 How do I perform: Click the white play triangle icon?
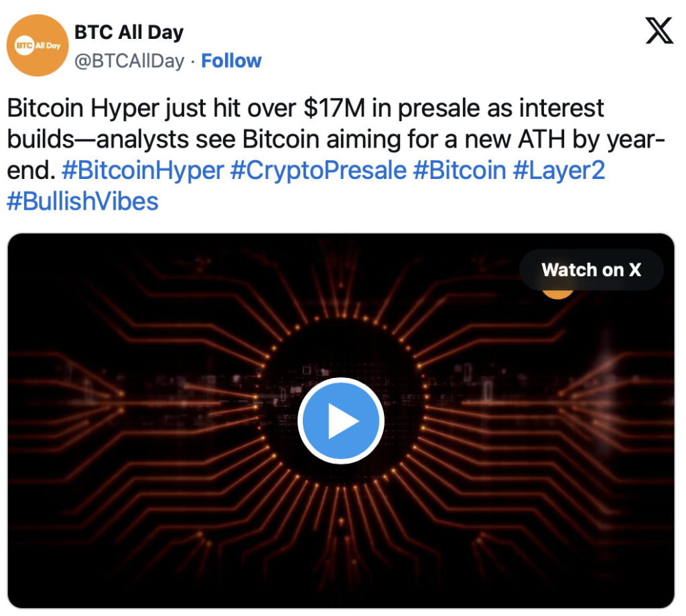(342, 421)
